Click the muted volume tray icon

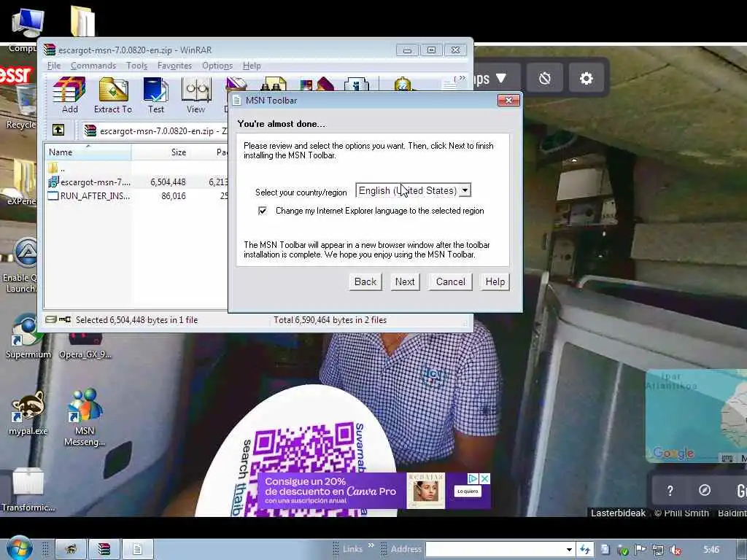[x=675, y=550]
